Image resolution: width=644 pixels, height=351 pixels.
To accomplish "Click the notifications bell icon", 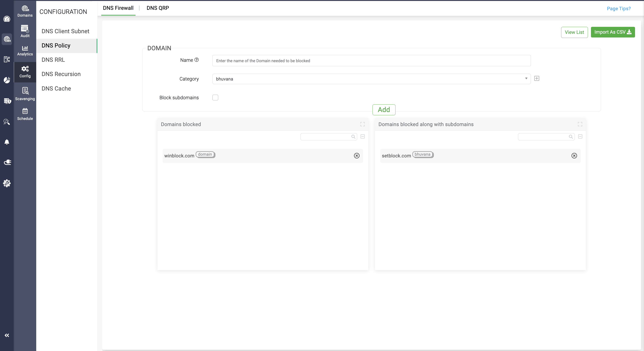I will click(x=7, y=142).
